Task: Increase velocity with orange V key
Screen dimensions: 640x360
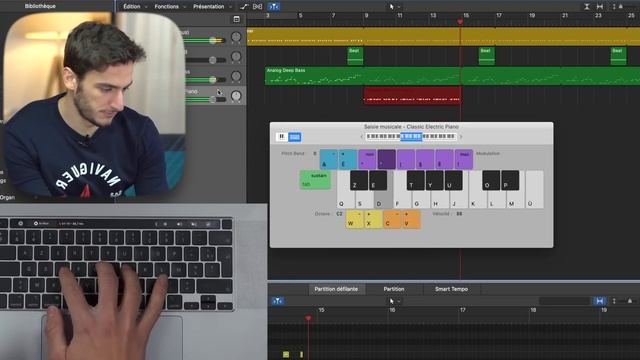Action: pos(411,220)
